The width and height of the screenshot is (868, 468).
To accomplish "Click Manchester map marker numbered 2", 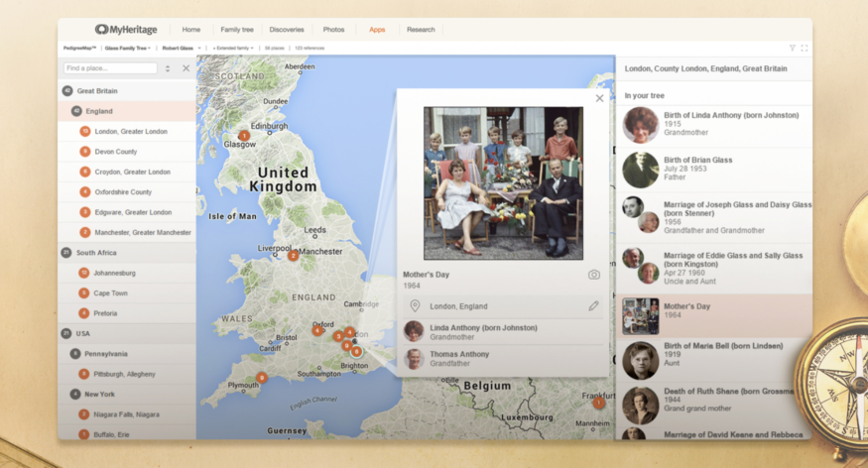I will pos(293,255).
